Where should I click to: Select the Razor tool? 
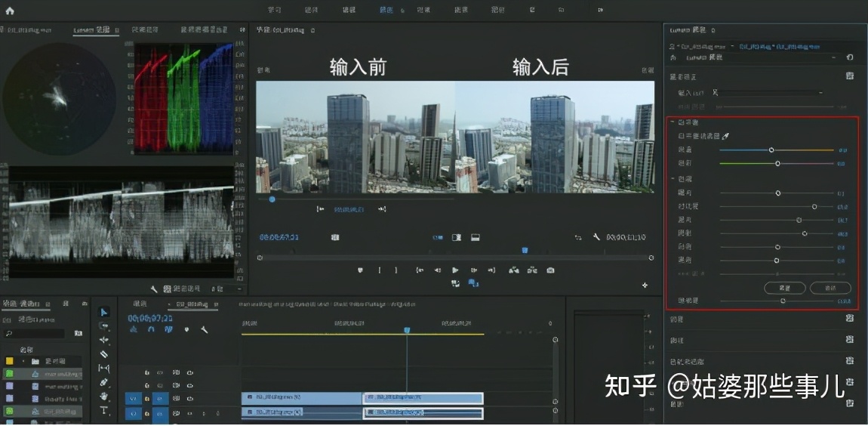(x=104, y=354)
